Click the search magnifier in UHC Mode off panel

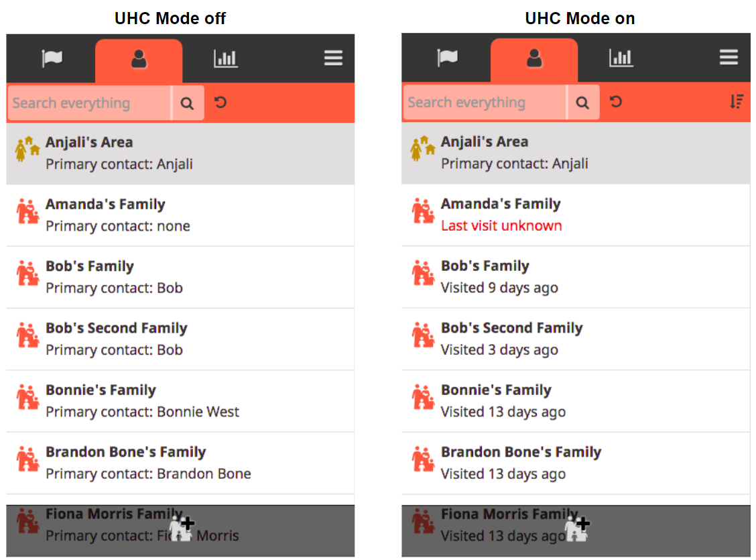(188, 103)
